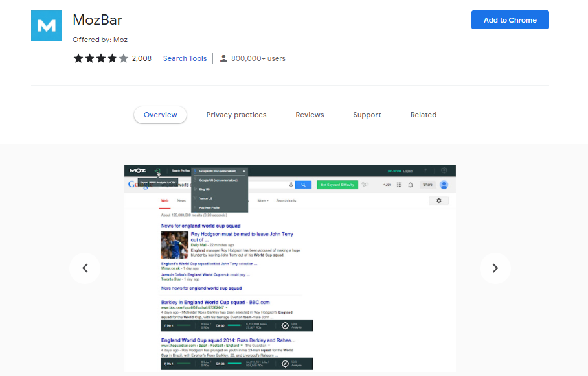This screenshot has height=376, width=588.
Task: Open the Search Tools category link
Action: pyautogui.click(x=185, y=58)
